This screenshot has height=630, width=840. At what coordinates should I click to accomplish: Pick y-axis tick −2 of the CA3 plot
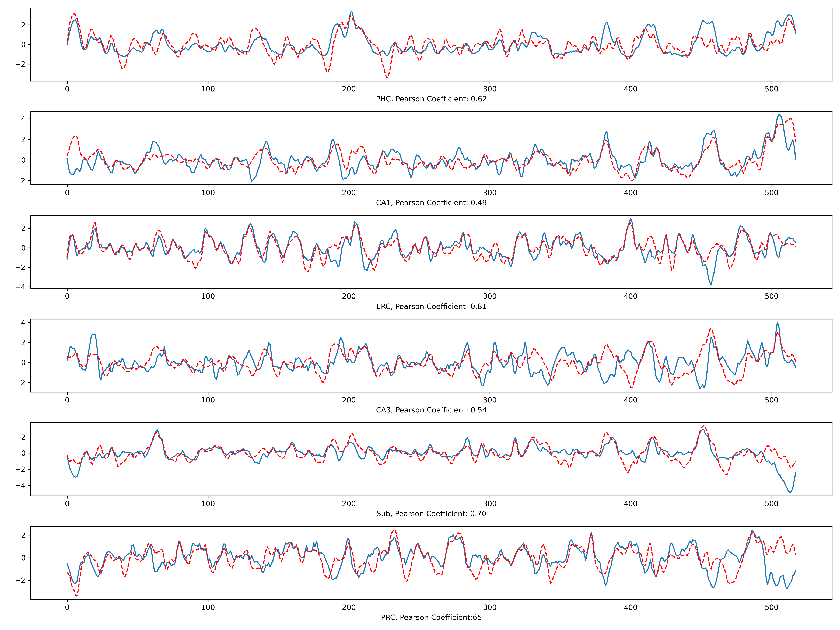coord(20,383)
